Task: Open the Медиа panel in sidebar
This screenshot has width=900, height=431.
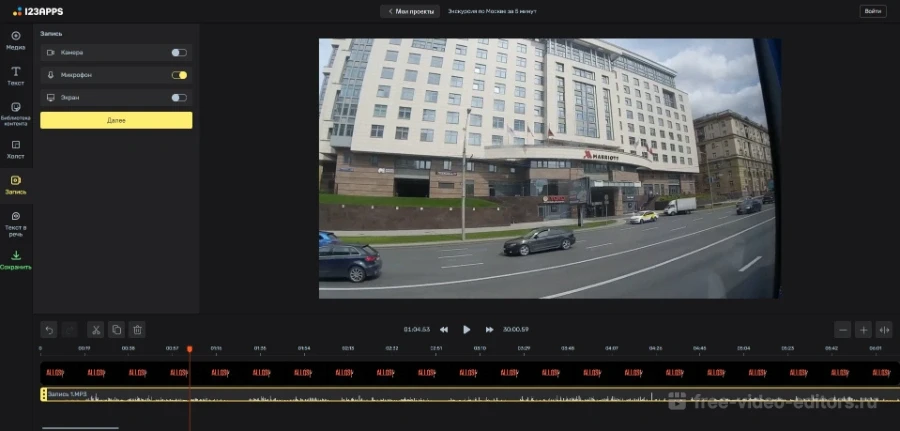Action: [x=15, y=40]
